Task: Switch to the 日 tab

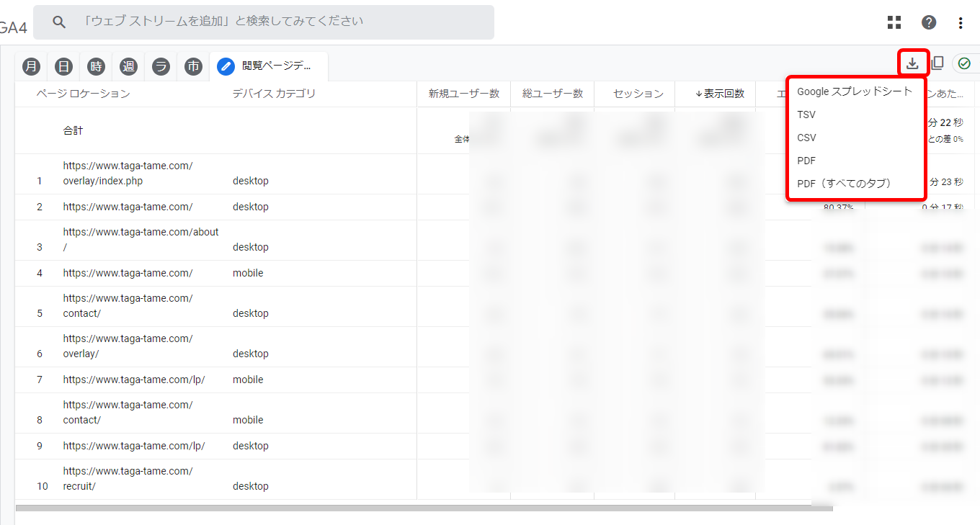Action: coord(64,66)
